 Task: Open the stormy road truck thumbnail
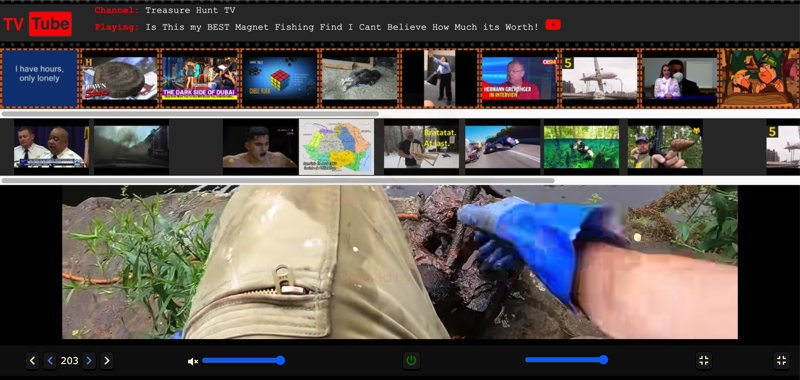(x=132, y=147)
